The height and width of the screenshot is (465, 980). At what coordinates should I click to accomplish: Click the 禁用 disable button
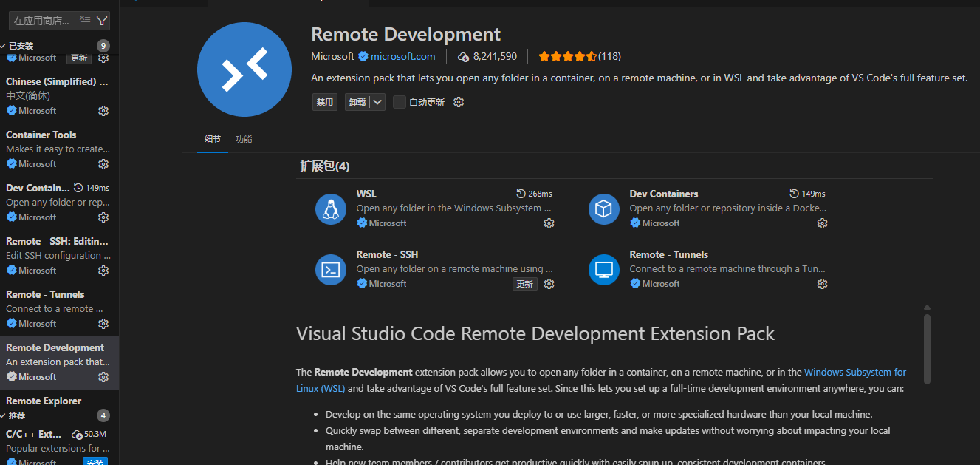(x=325, y=102)
